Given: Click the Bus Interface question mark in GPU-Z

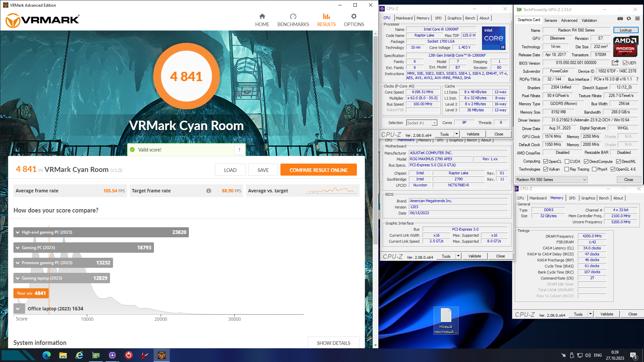Looking at the screenshot, I should point(637,79).
